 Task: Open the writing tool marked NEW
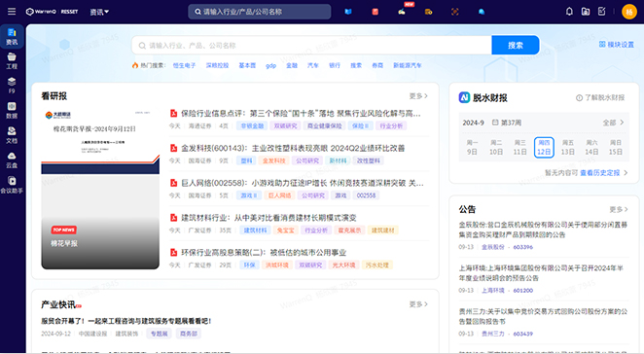tap(402, 12)
